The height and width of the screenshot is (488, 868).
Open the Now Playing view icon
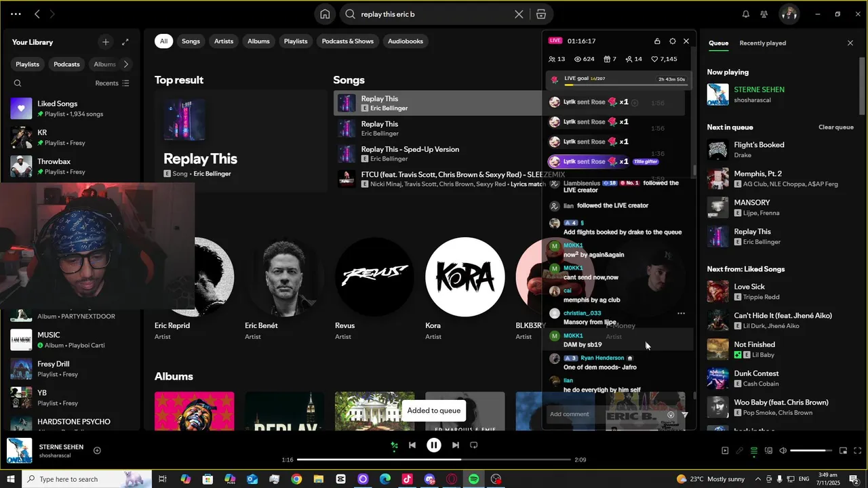[725, 451]
